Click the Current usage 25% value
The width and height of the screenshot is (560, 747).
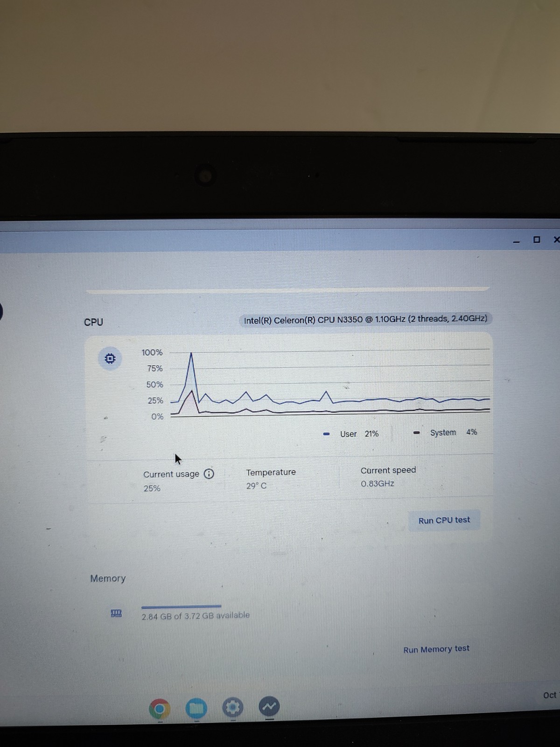[152, 488]
